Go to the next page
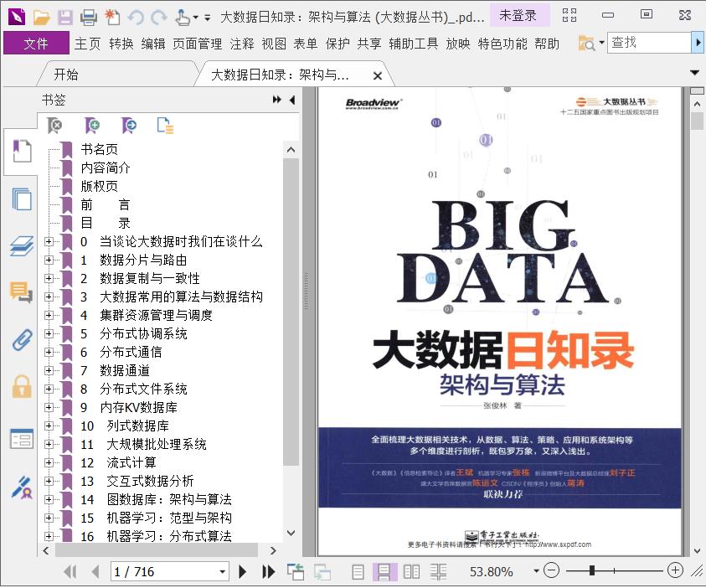 pyautogui.click(x=242, y=572)
